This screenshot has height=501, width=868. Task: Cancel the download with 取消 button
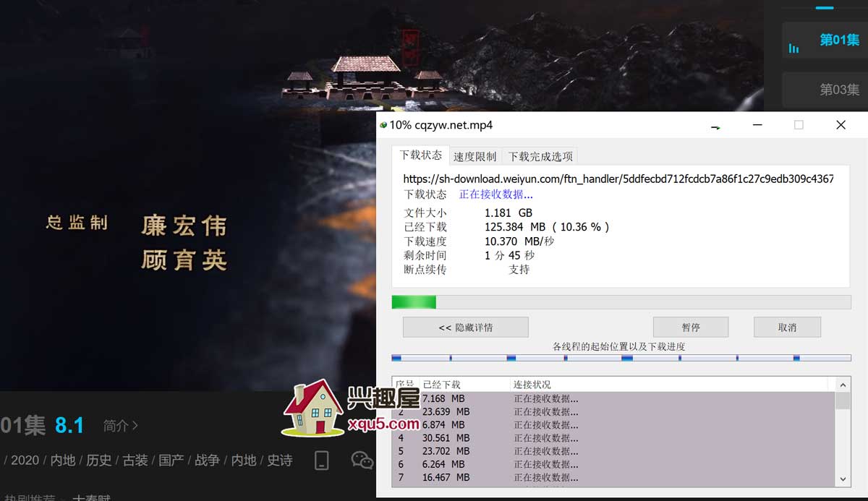pyautogui.click(x=787, y=327)
